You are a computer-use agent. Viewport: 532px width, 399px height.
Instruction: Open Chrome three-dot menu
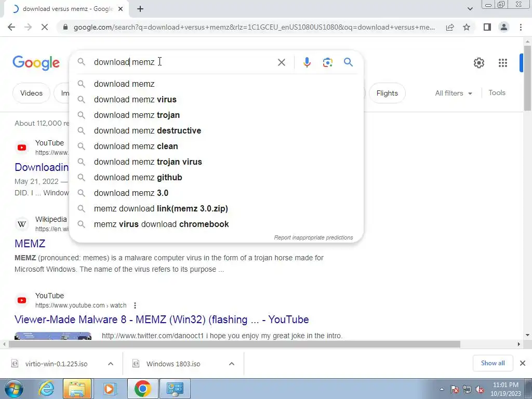tap(521, 27)
